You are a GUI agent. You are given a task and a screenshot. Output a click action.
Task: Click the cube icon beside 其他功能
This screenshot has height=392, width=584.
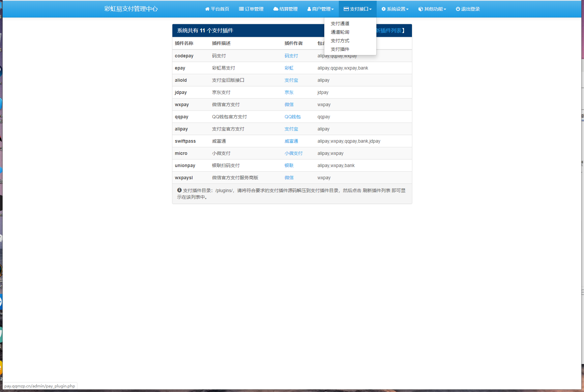421,9
